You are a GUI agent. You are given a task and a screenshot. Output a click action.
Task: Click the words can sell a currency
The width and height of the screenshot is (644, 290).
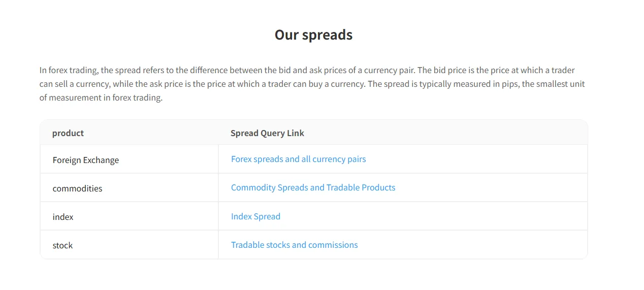[75, 84]
